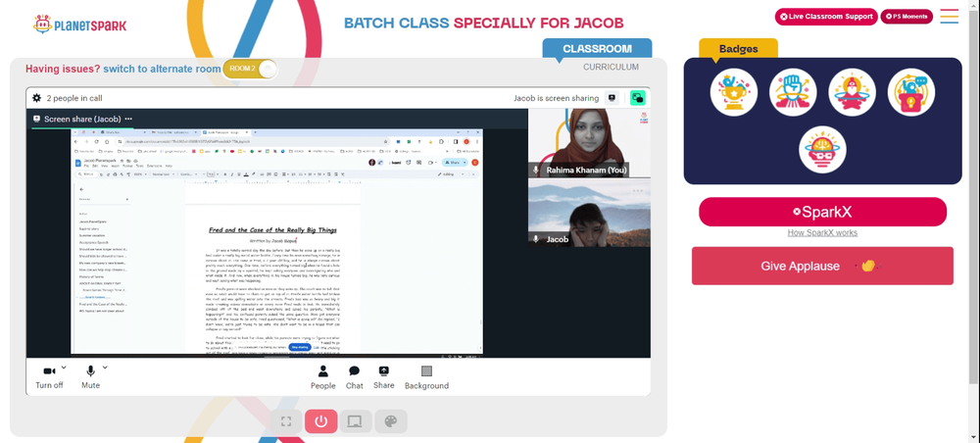Switch to the CURRICULUM tab
Viewport: 980px width, 443px height.
coord(611,67)
